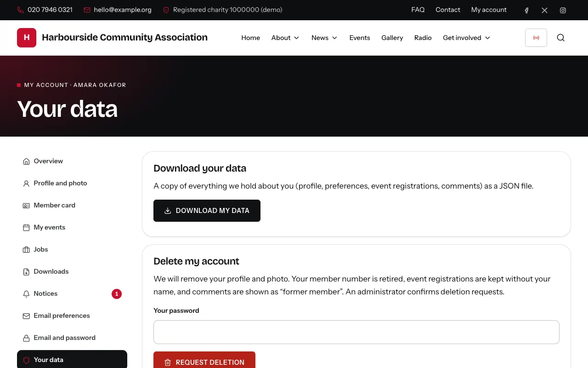Viewport: 588px width, 368px height.
Task: Expand the News dropdown chevron
Action: coord(334,38)
